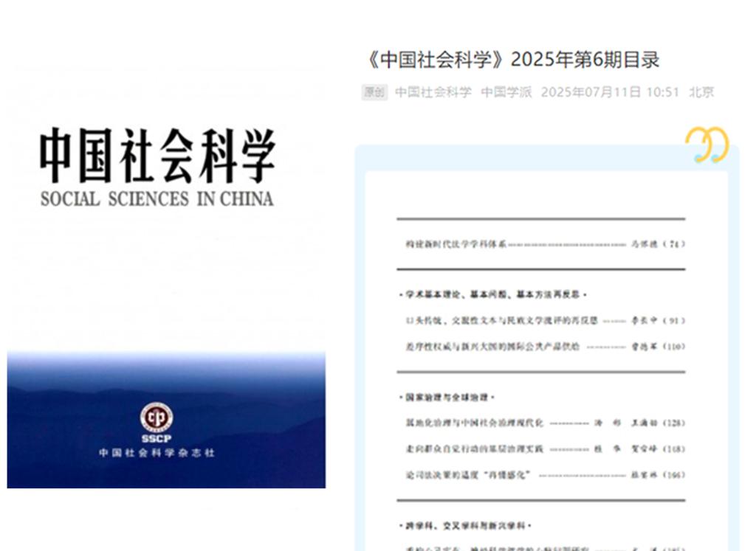Open the 中国学派 account link
The width and height of the screenshot is (756, 551).
[506, 92]
